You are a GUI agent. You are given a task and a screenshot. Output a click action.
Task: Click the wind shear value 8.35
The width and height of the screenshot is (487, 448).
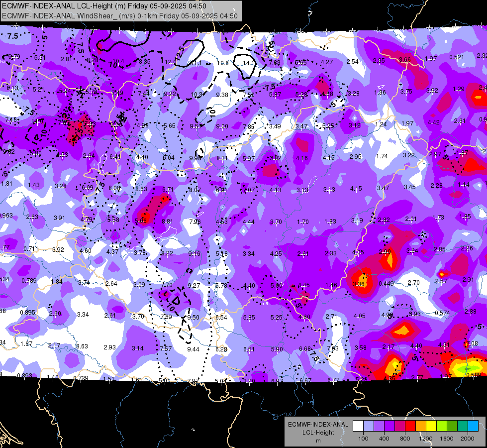tap(145, 62)
